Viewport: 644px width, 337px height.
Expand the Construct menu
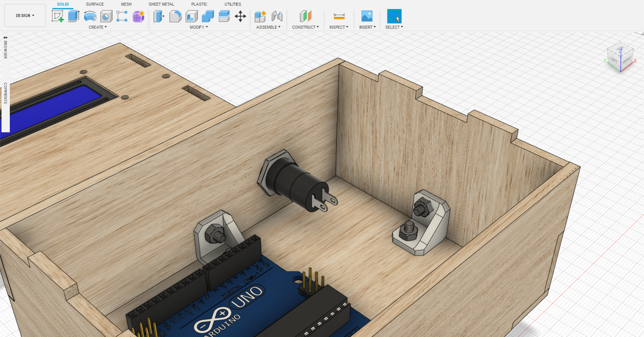coord(305,27)
